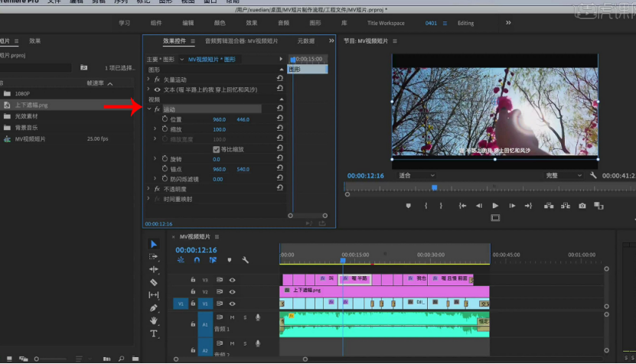Select the Type tool
This screenshot has height=364, width=636.
click(154, 333)
